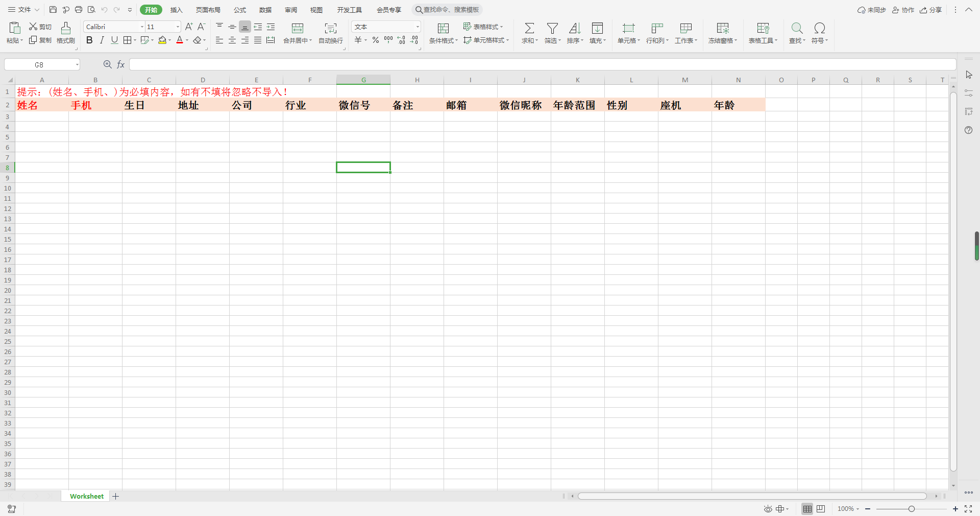
Task: Click the Symbol omega icon
Action: [819, 28]
